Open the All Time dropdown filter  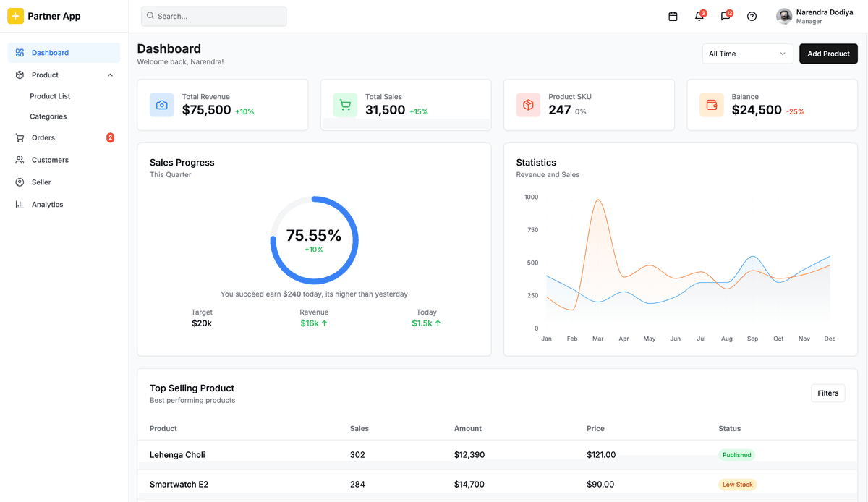point(747,54)
